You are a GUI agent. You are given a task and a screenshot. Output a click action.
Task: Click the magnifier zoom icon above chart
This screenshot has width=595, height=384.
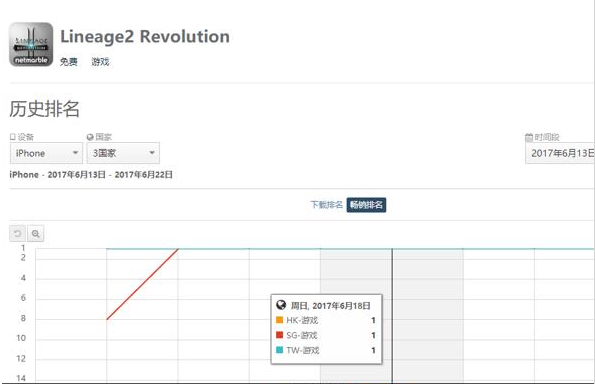[36, 233]
